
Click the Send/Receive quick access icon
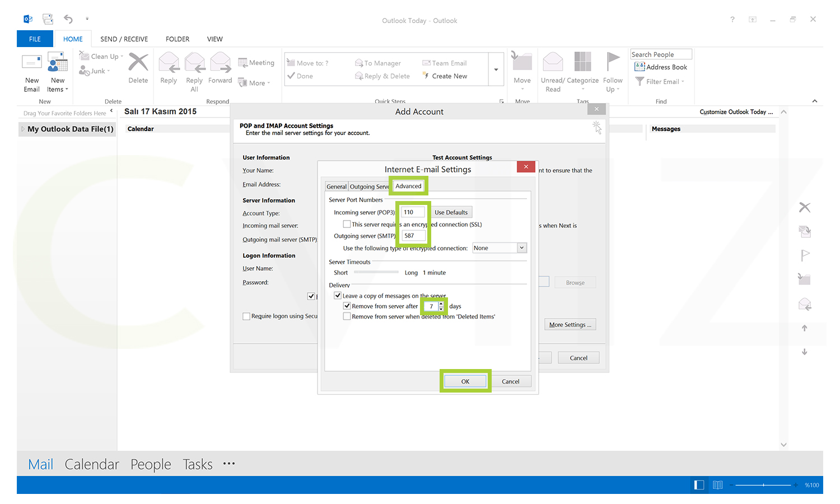48,19
